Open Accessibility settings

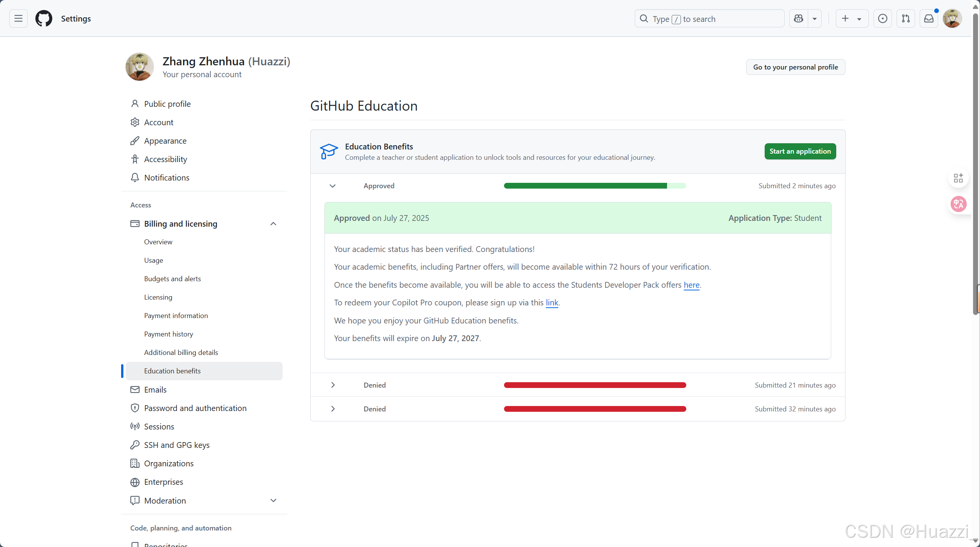[x=204, y=159]
